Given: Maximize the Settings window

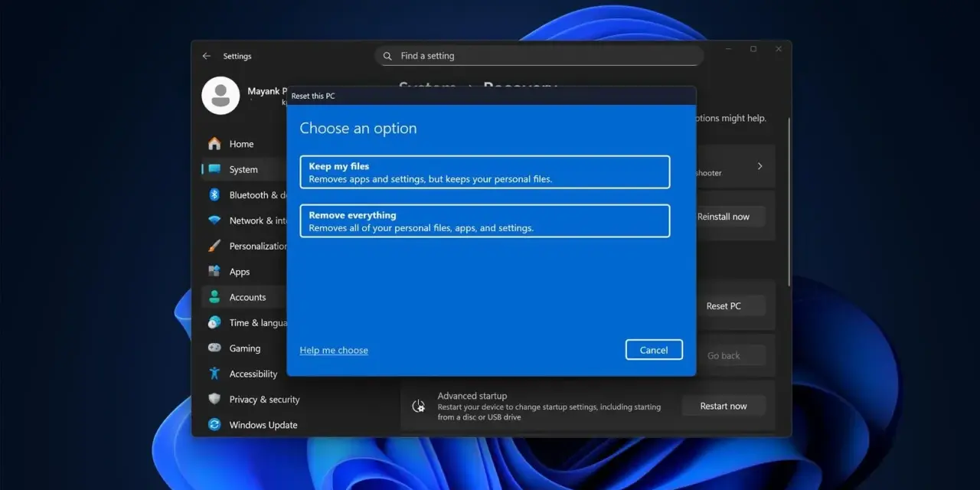Looking at the screenshot, I should point(753,49).
